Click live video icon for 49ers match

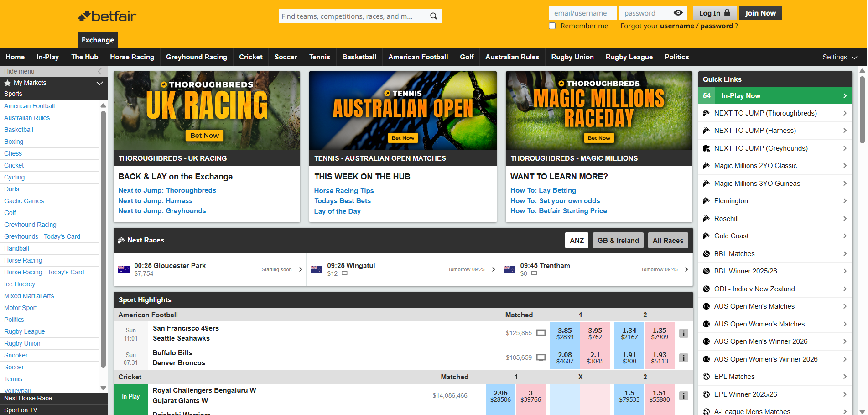(541, 333)
